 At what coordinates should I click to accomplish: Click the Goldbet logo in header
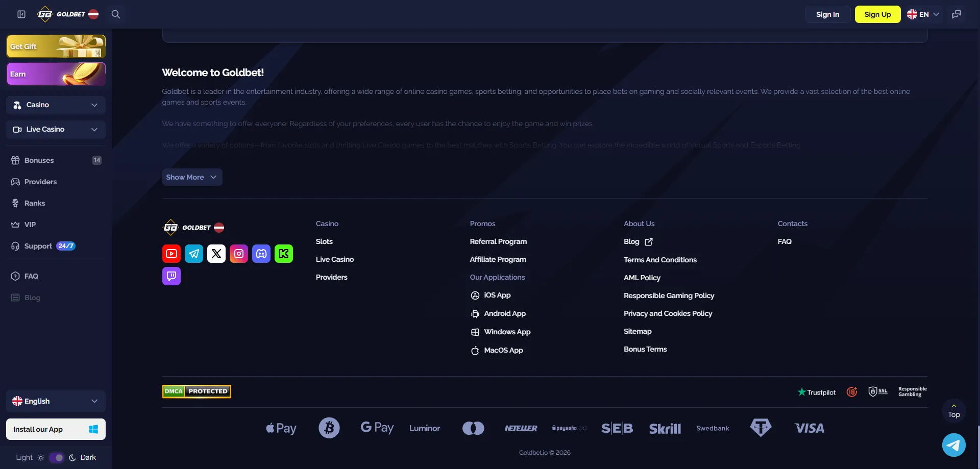[x=68, y=14]
